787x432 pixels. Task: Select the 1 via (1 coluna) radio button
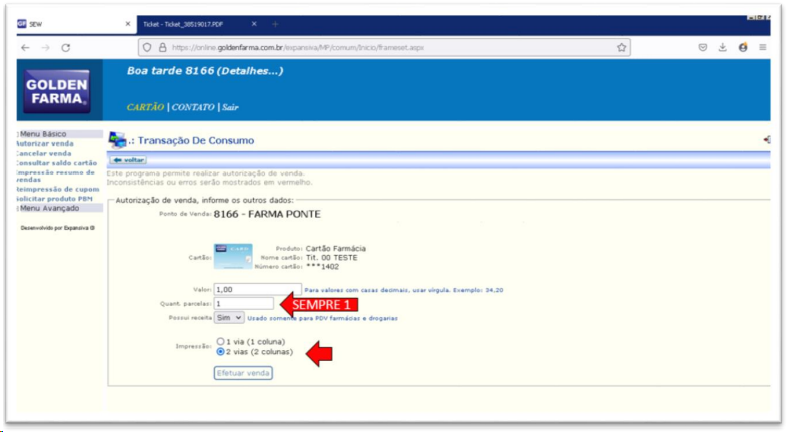click(220, 341)
